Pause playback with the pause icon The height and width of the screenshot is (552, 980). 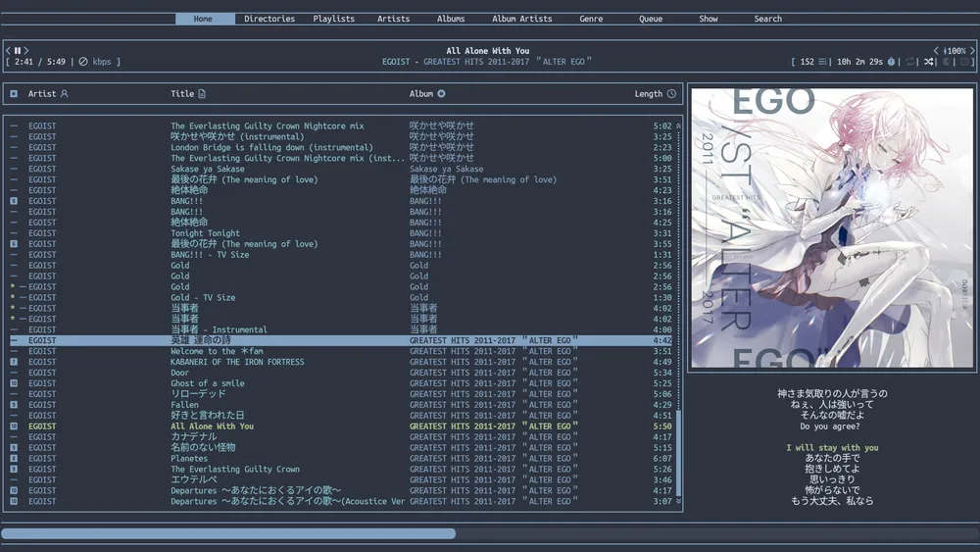click(x=18, y=51)
